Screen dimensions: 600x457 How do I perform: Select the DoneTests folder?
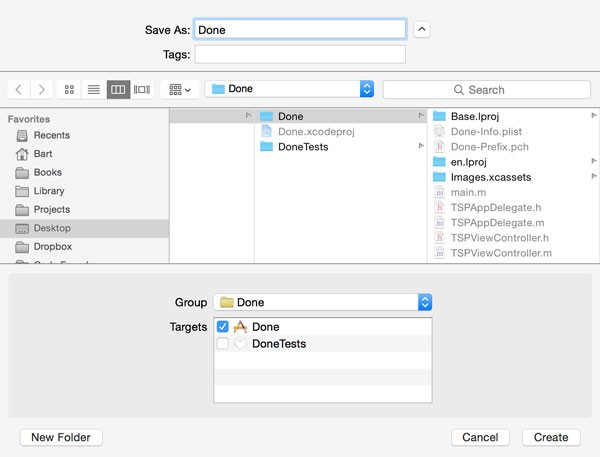(341, 147)
